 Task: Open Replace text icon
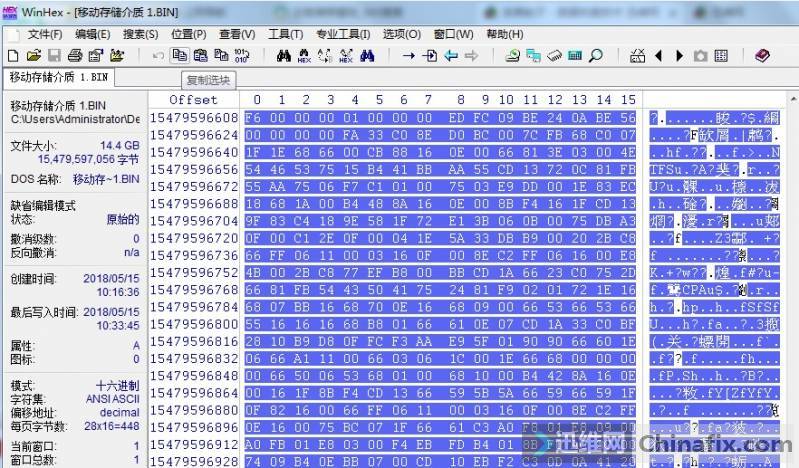[x=325, y=56]
